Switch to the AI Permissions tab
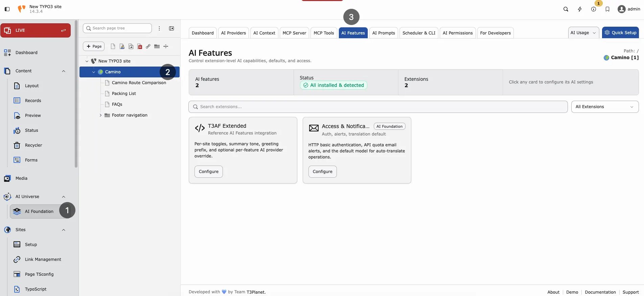The width and height of the screenshot is (644, 296). 458,33
